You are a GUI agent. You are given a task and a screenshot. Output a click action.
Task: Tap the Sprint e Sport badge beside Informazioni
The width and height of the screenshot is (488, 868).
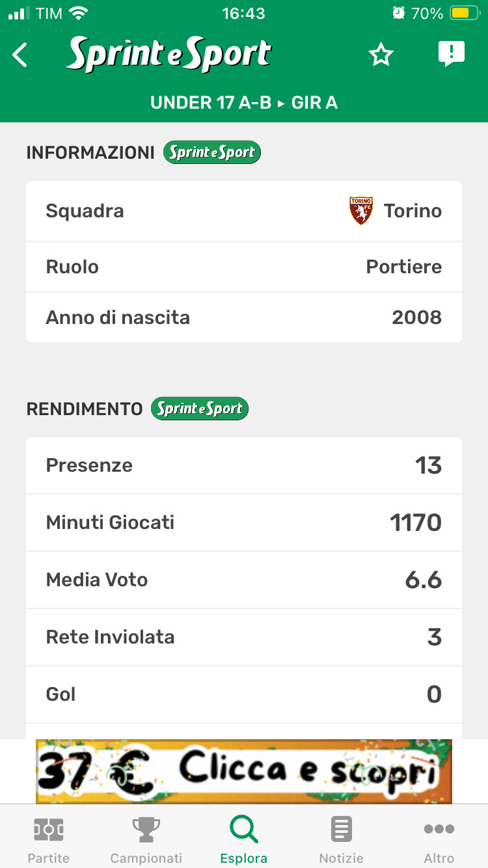(211, 152)
